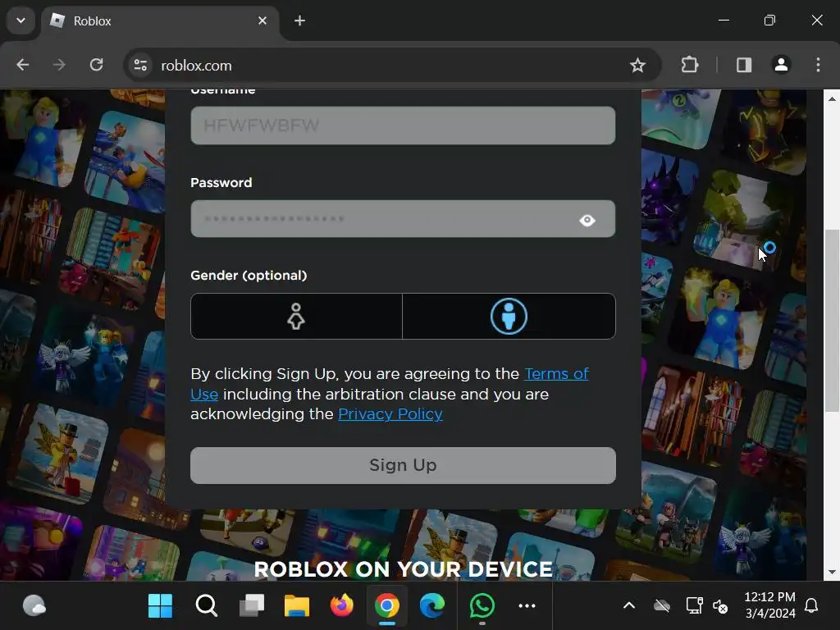Click the Chrome taskbar icon

[387, 606]
